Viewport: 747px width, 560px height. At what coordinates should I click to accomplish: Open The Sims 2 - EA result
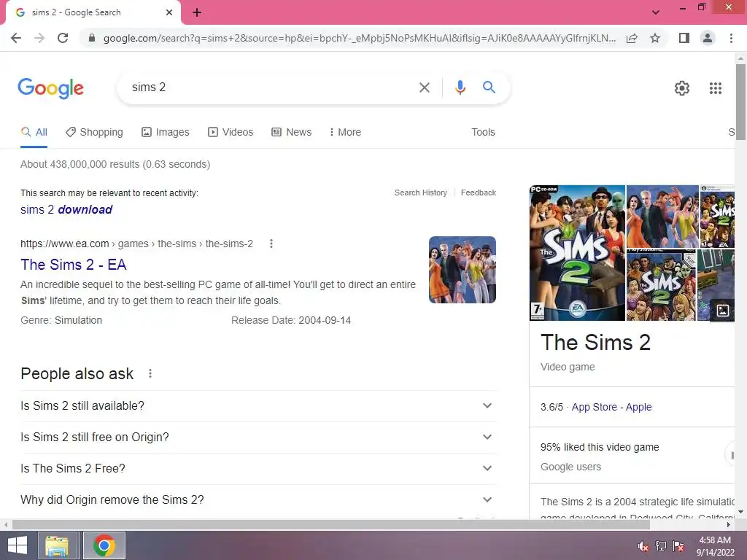coord(74,264)
